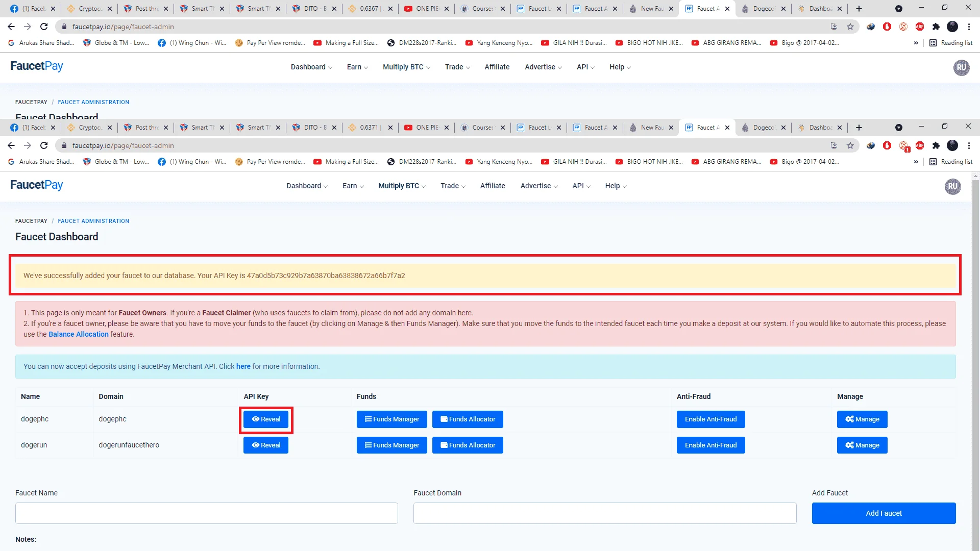Image resolution: width=980 pixels, height=551 pixels.
Task: Expand Dashboard menu in lower window
Action: [307, 186]
